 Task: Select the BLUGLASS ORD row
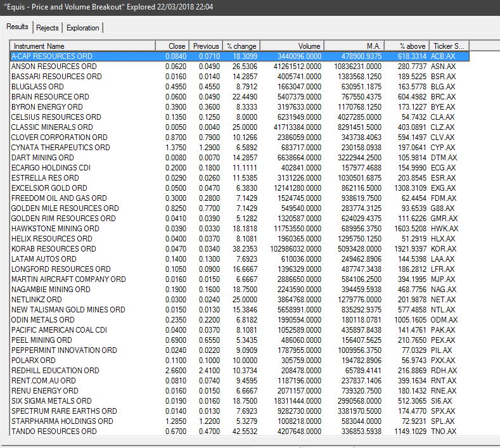(x=240, y=87)
